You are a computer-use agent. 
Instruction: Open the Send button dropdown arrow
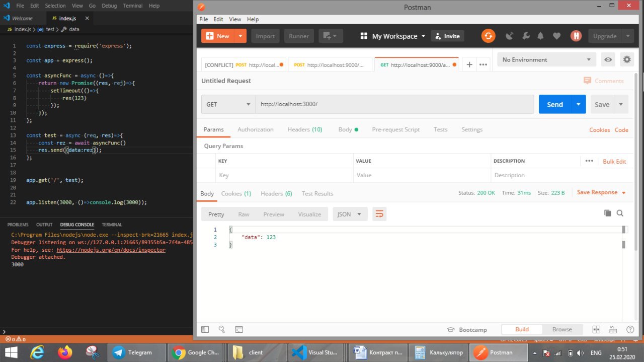point(579,104)
